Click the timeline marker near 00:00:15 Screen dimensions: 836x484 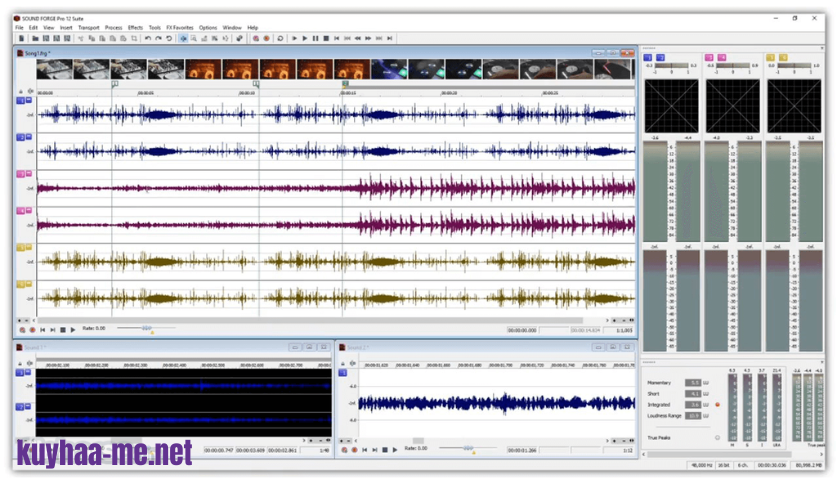pos(345,84)
